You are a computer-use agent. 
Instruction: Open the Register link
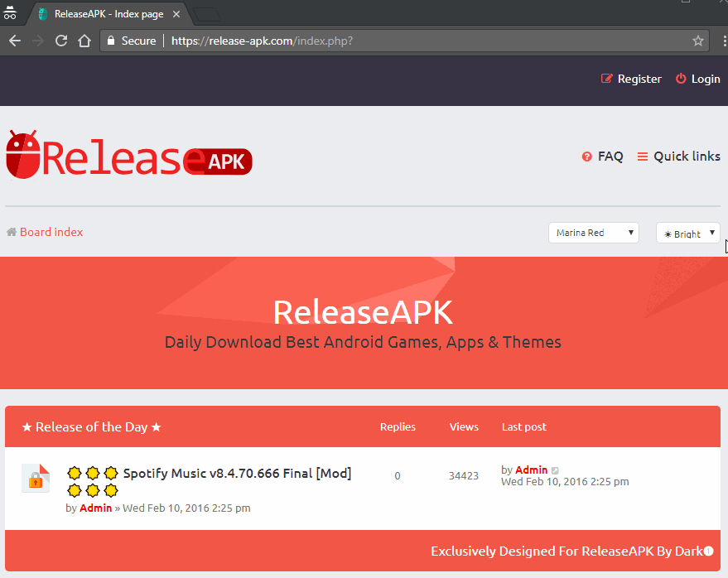pyautogui.click(x=639, y=79)
